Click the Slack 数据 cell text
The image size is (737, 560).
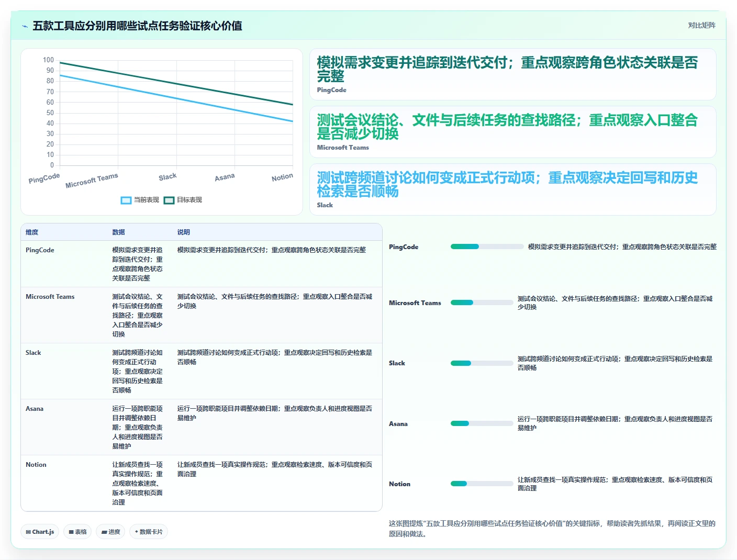coord(138,372)
